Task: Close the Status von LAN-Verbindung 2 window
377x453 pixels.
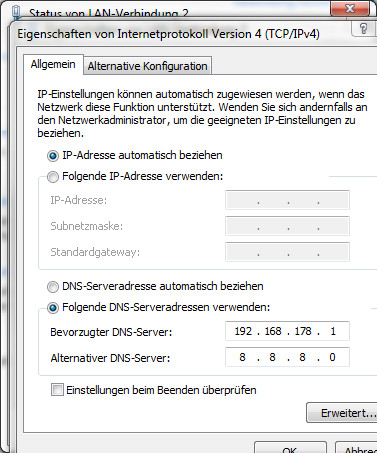Action: (350, 8)
